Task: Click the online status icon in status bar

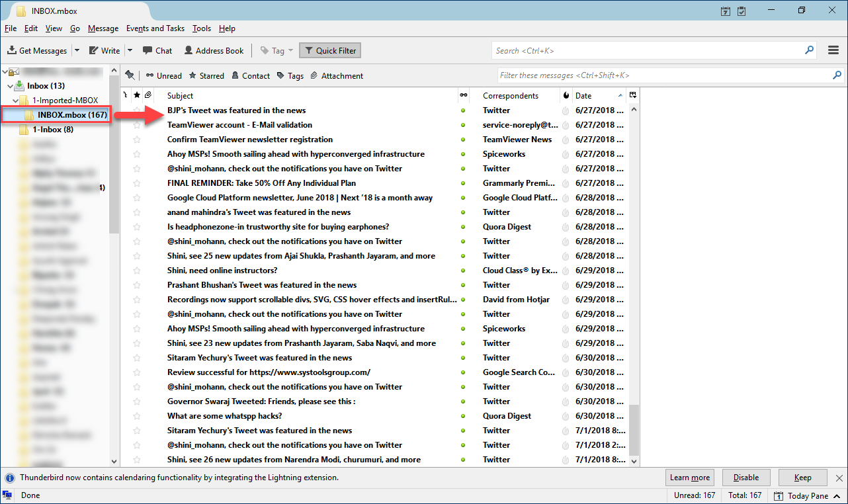Action: point(7,495)
